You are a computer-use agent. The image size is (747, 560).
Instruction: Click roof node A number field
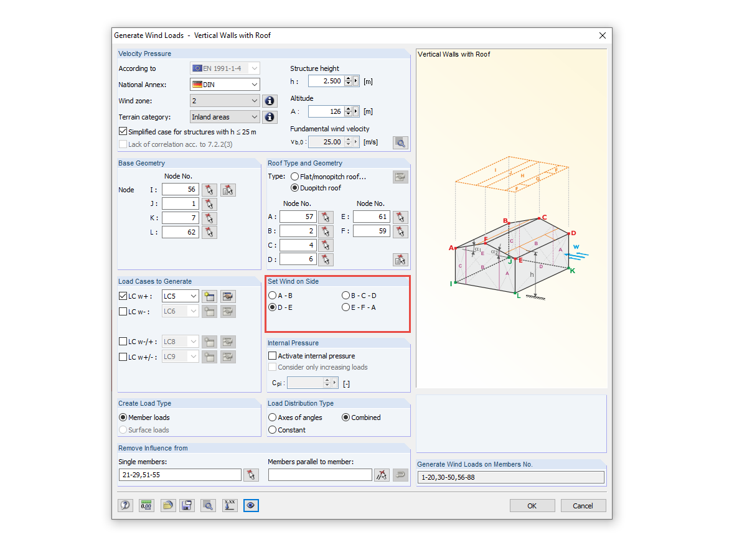298,217
